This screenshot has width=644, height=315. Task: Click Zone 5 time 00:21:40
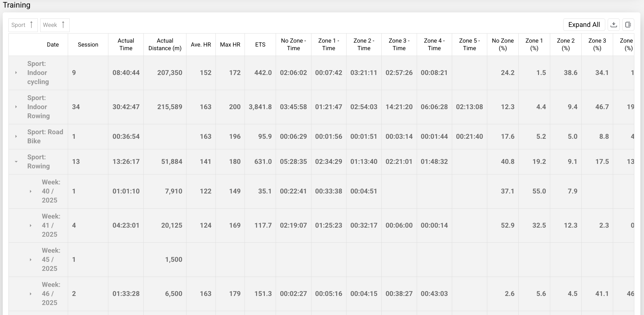tap(469, 136)
